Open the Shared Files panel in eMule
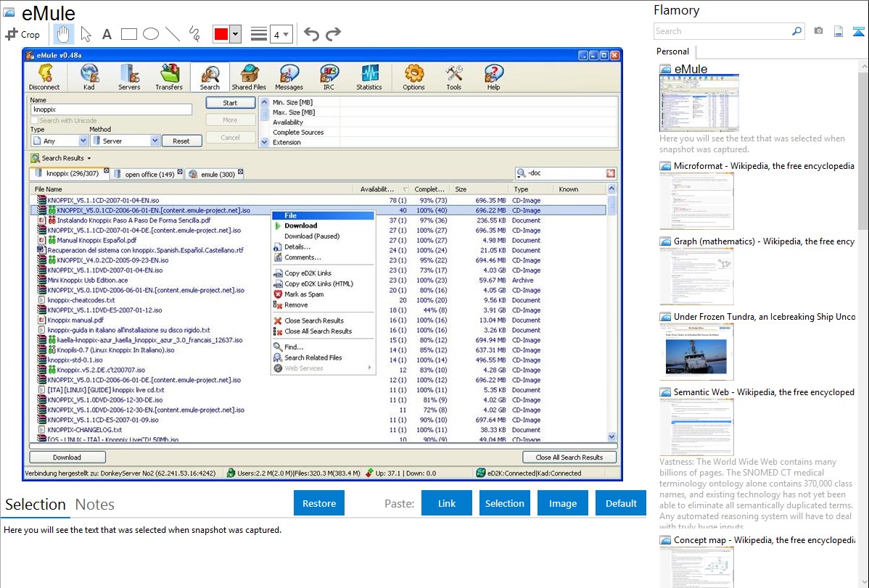The width and height of the screenshot is (869, 588). [x=249, y=77]
